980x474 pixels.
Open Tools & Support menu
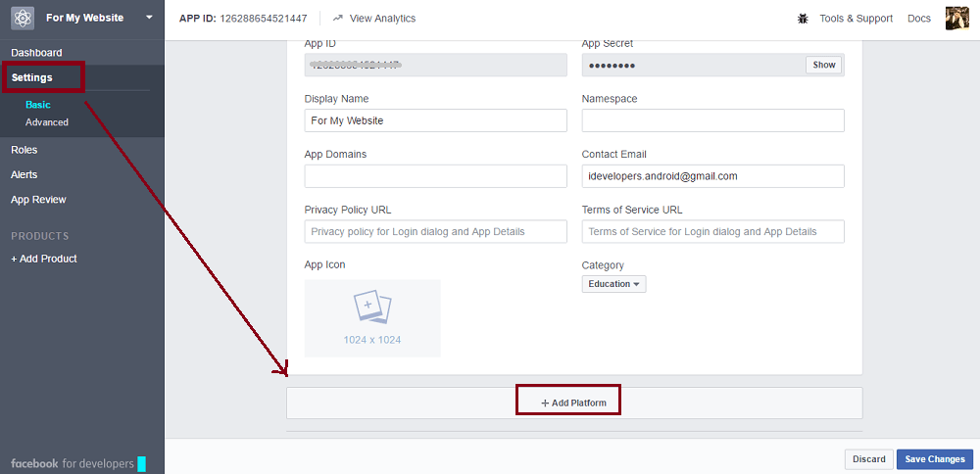(x=857, y=18)
